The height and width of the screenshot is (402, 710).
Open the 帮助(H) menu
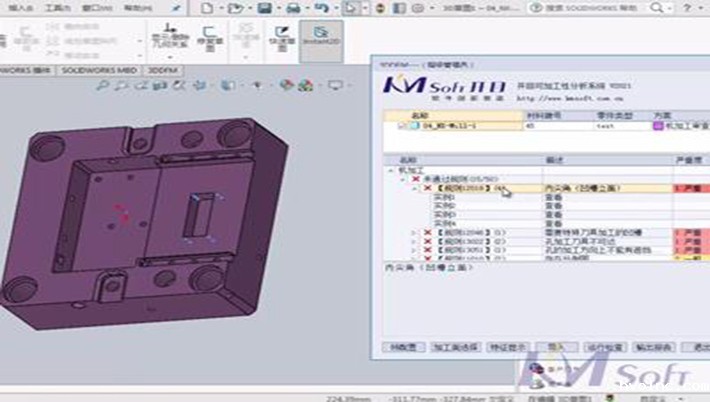[x=138, y=8]
